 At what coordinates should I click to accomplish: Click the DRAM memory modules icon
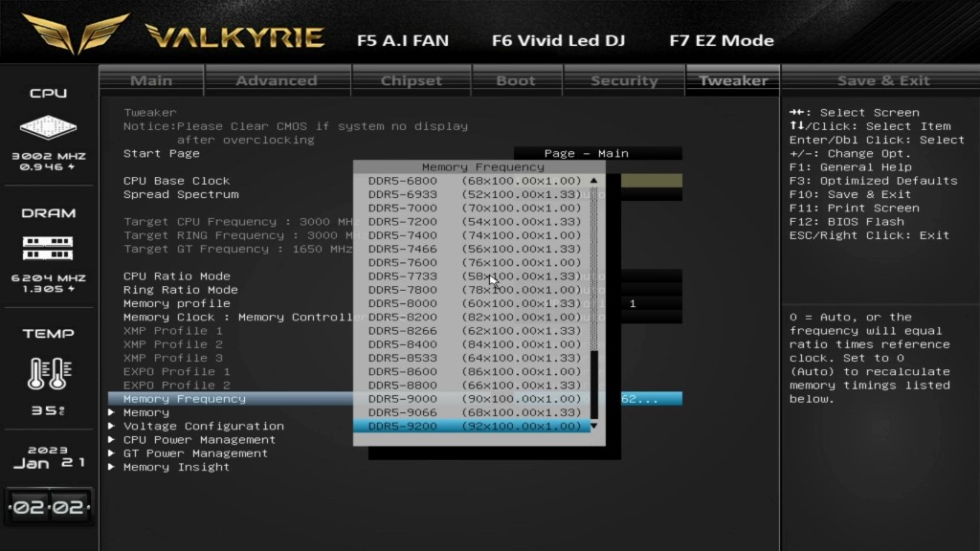48,248
